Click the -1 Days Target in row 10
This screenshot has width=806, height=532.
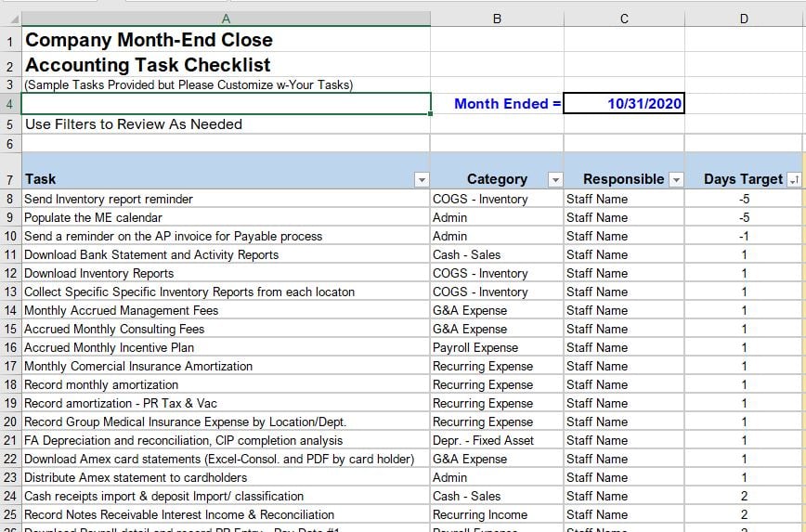click(x=745, y=236)
